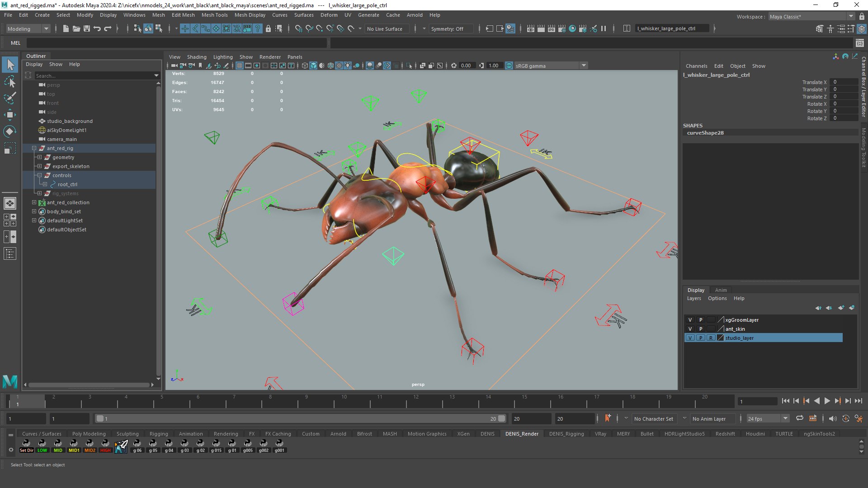The height and width of the screenshot is (488, 868).
Task: Toggle visibility of studio_layer
Action: (690, 338)
